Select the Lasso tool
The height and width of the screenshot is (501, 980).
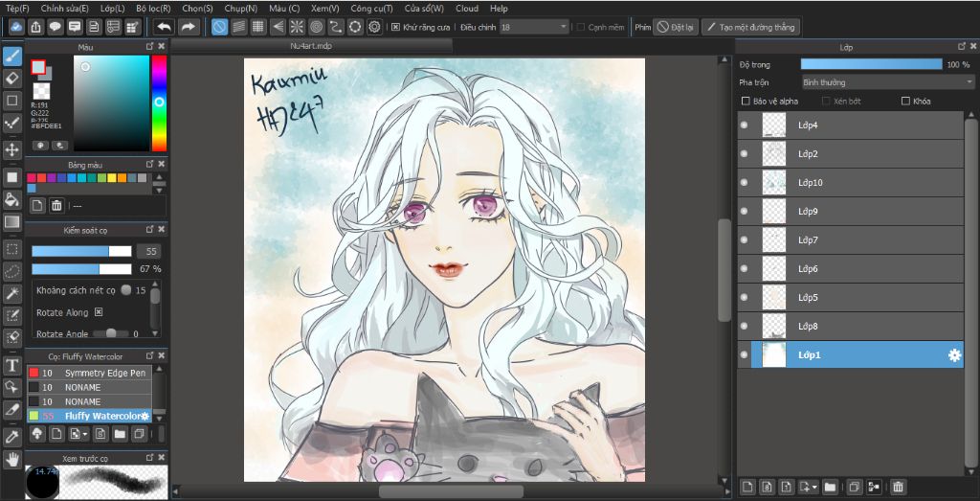click(x=11, y=271)
